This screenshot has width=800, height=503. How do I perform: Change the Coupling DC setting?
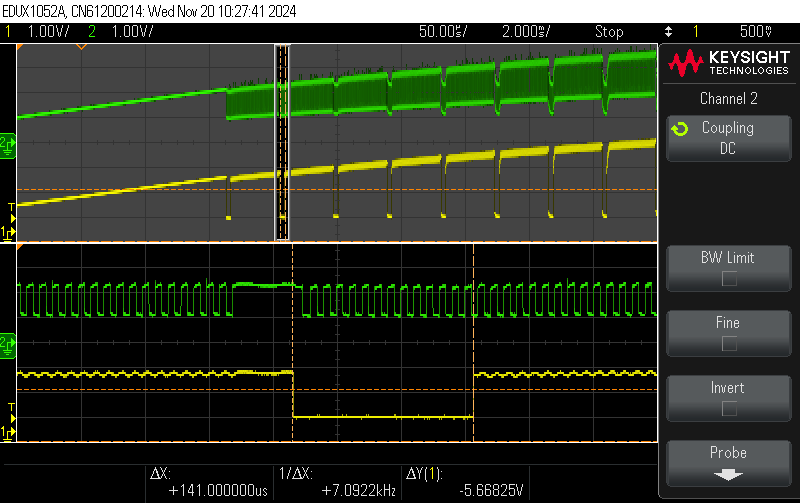(729, 138)
